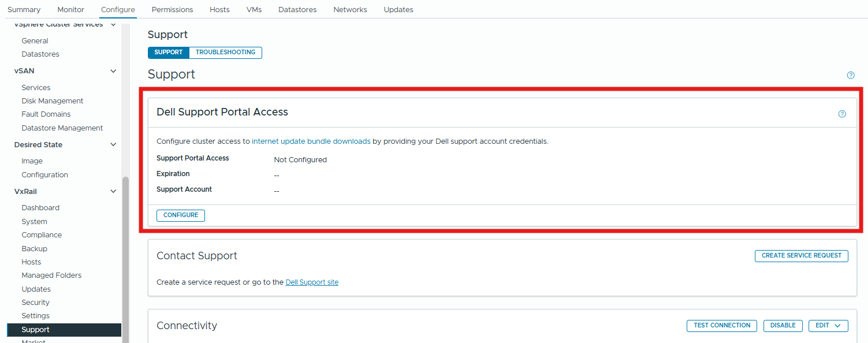868x343 pixels.
Task: Select General under vSphere Cluster Services
Action: [35, 41]
